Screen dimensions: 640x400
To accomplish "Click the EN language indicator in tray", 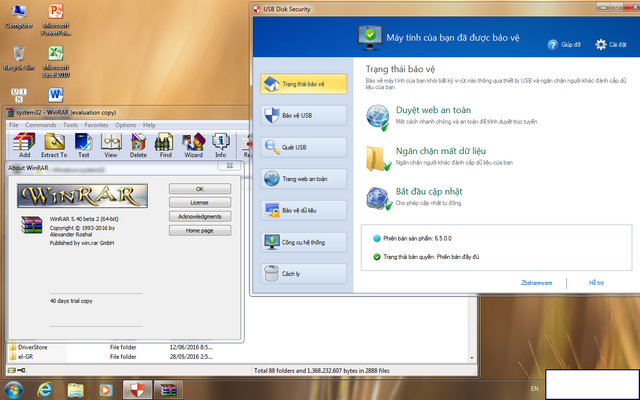I will tap(534, 389).
